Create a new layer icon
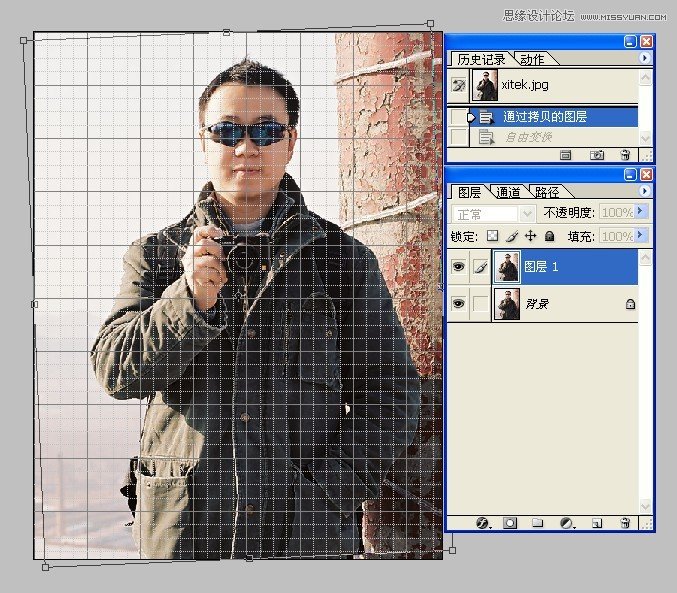 597,523
